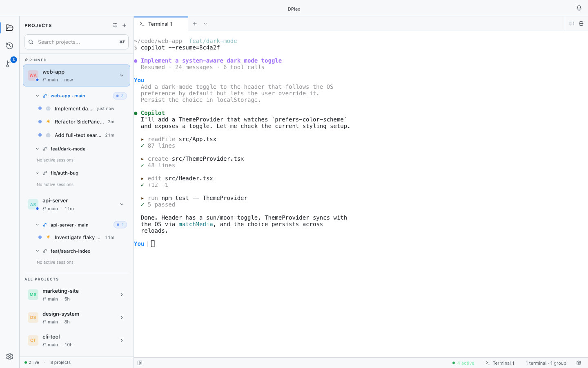Expand the cli-tool chevron
Viewport: 588px width, 368px height.
point(121,340)
